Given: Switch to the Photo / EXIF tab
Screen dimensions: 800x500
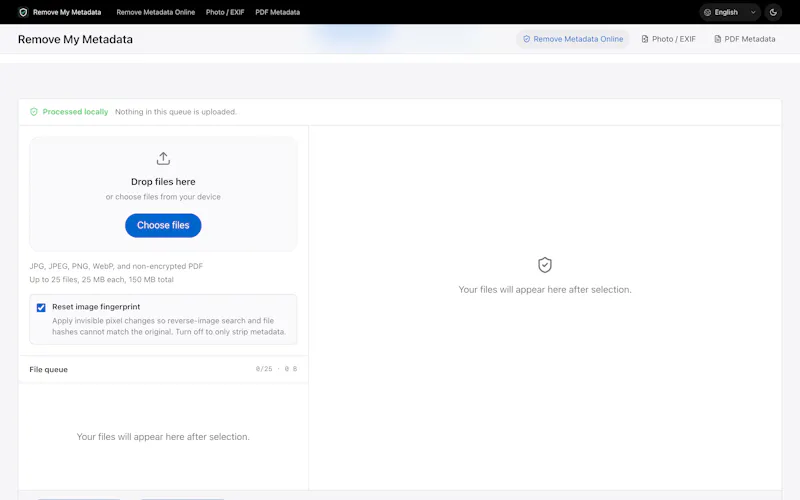Looking at the screenshot, I should 668,39.
